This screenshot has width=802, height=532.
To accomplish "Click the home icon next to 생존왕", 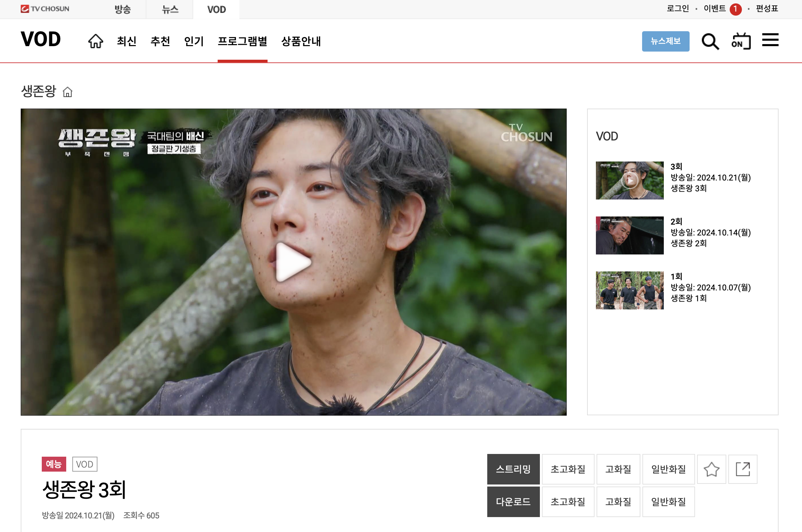I will pyautogui.click(x=68, y=92).
